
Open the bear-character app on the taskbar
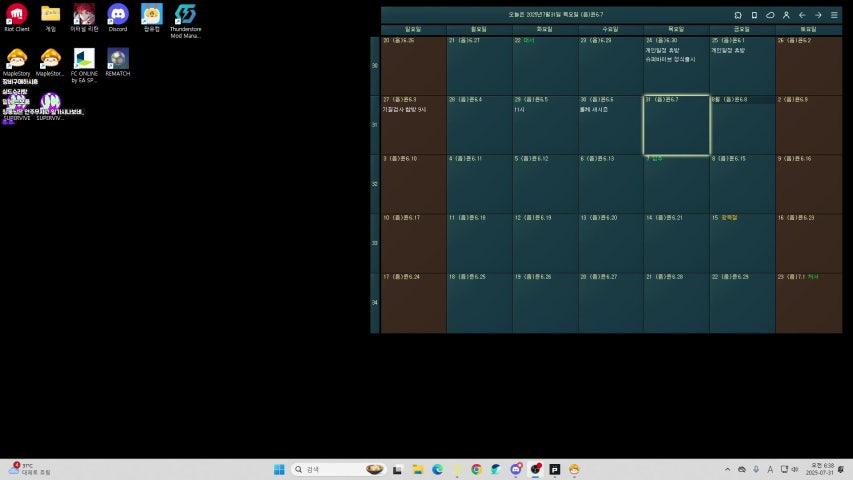[x=574, y=469]
